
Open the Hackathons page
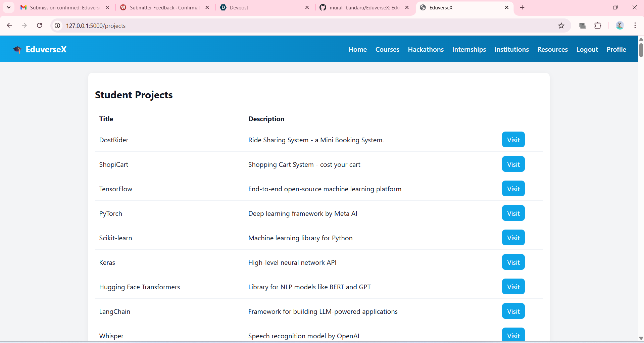(x=426, y=49)
